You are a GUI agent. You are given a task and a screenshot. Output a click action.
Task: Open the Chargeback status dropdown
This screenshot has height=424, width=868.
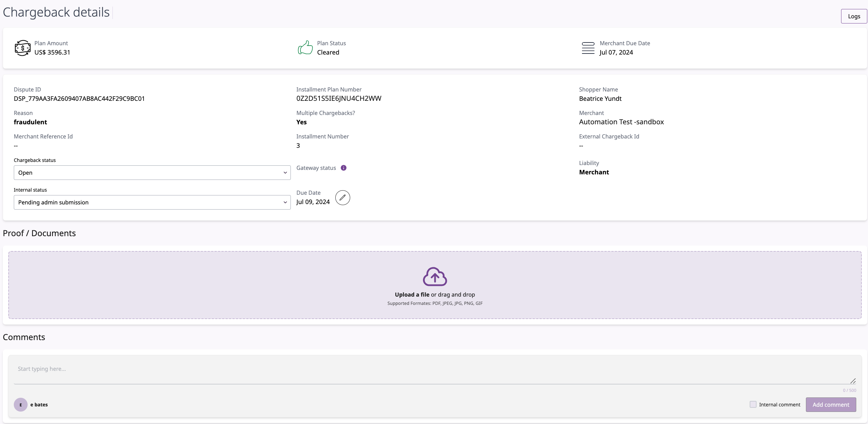point(152,173)
